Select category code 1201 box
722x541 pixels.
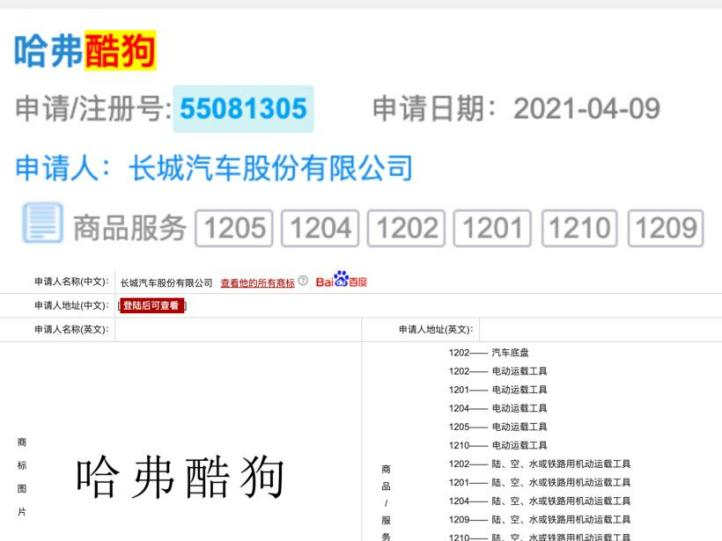click(x=492, y=228)
